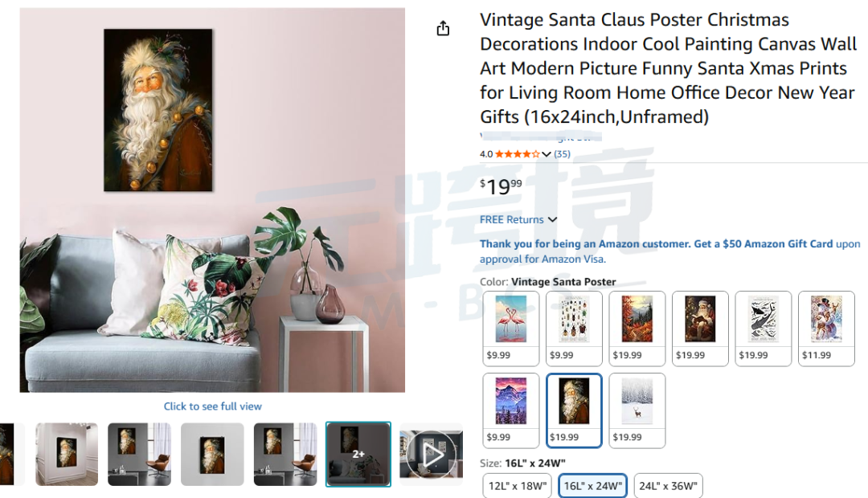Choose the 24L" x 36W" size option
This screenshot has height=498, width=868.
(668, 486)
